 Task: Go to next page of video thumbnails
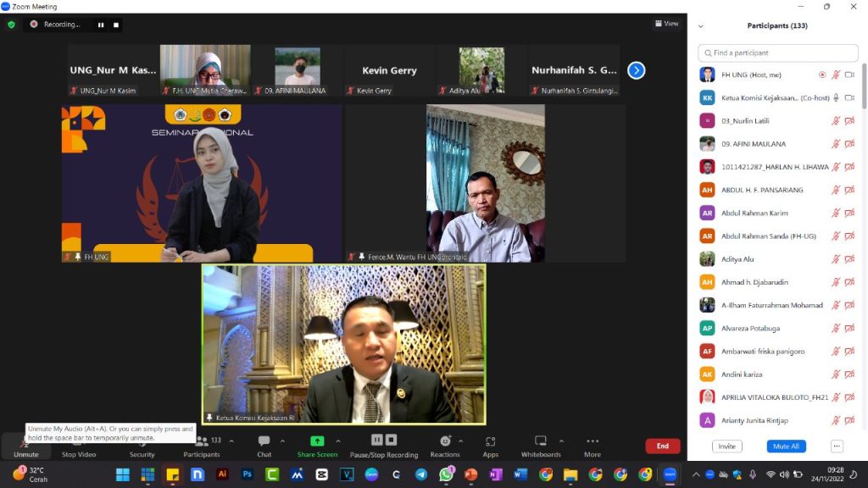pos(636,70)
